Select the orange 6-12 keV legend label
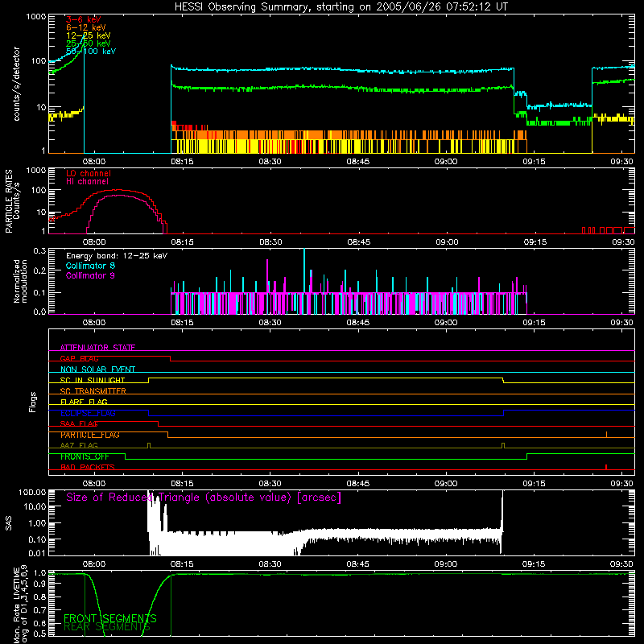The image size is (644, 644). tap(86, 27)
